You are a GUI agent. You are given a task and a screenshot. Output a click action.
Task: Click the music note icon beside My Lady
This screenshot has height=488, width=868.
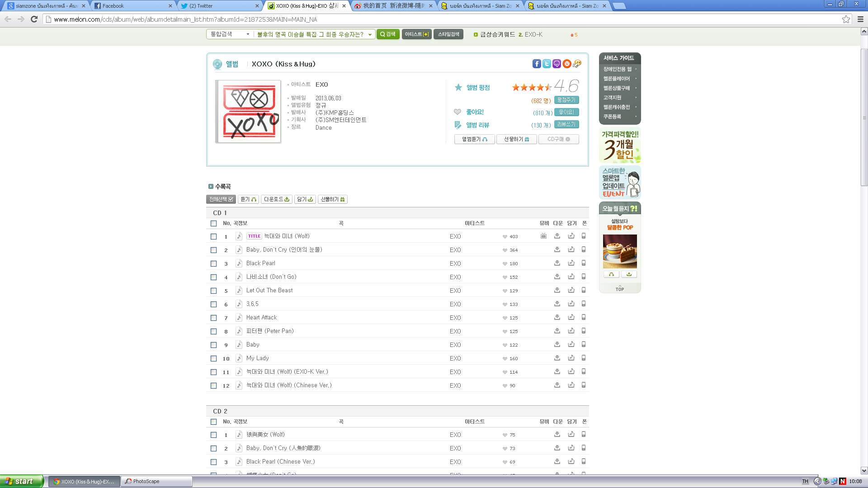(239, 358)
